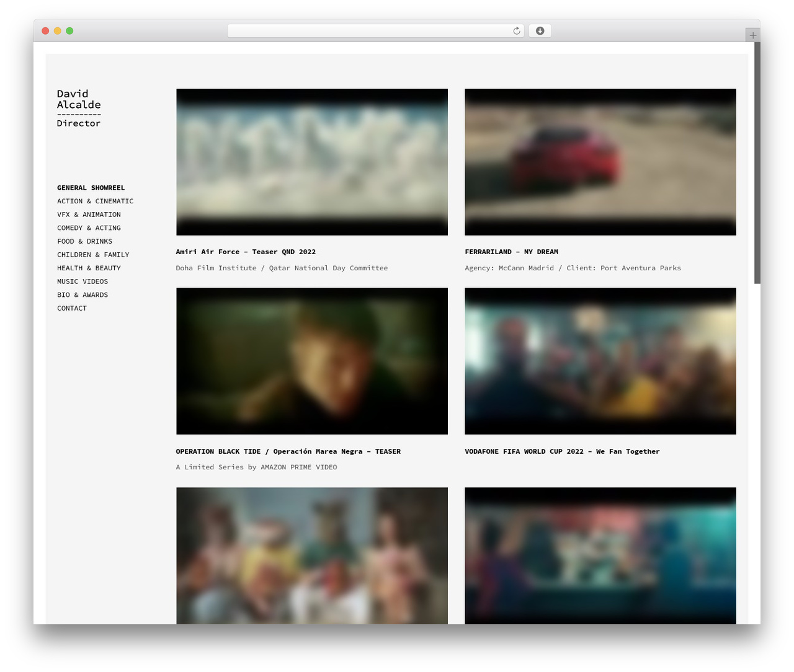Add a new browser tab
The image size is (794, 672).
pos(752,35)
